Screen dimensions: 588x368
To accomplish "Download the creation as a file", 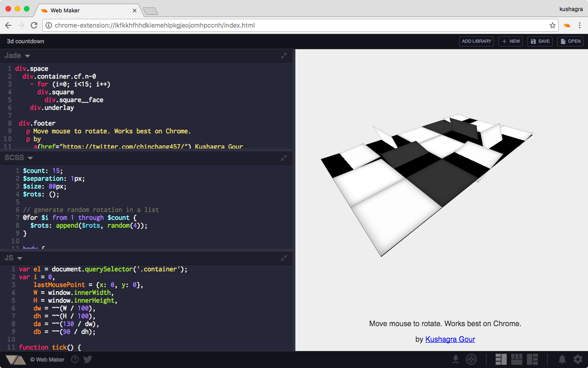I will (x=456, y=359).
